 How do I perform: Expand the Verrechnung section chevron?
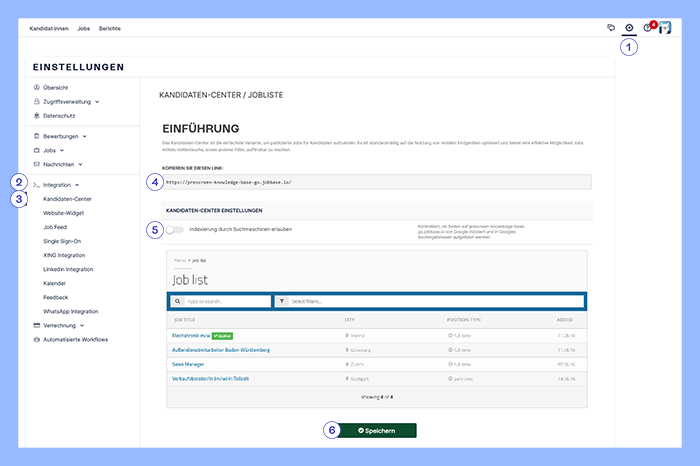tap(82, 326)
